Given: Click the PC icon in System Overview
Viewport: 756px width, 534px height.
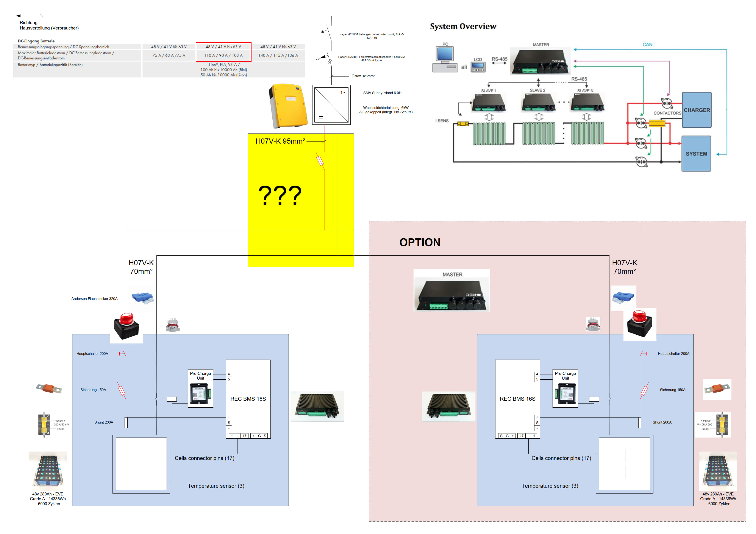Looking at the screenshot, I should click(445, 60).
